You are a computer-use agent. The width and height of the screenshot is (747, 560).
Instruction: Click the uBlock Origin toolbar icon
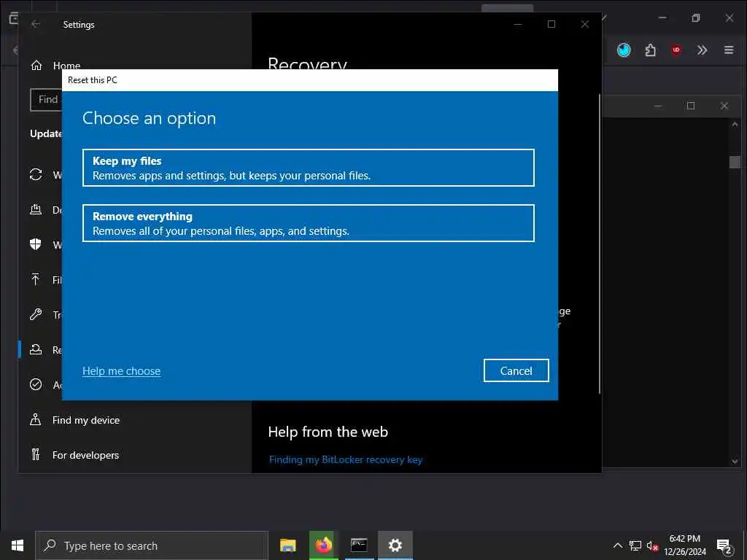676,50
